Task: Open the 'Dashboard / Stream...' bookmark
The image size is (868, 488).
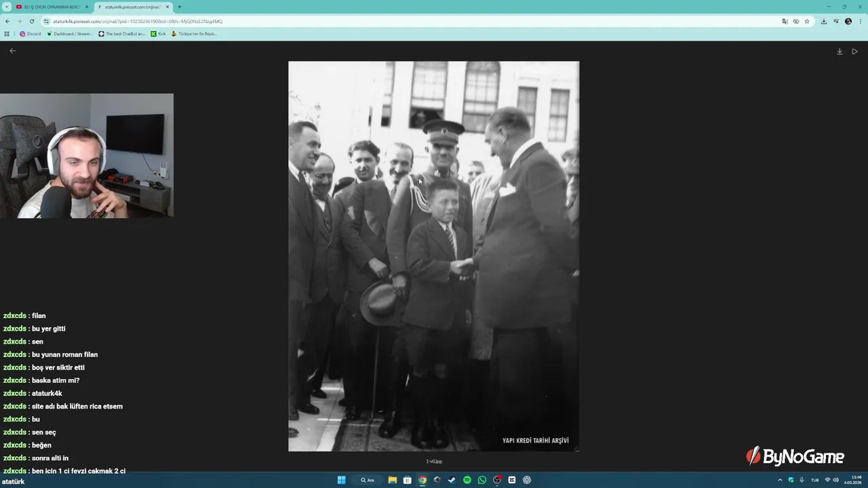Action: point(70,33)
